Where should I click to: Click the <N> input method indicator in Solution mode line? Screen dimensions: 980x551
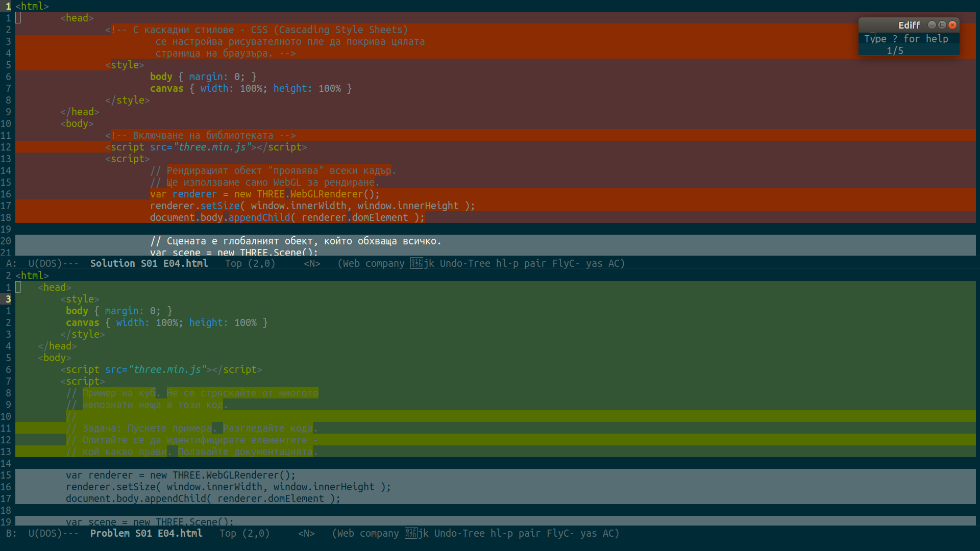click(312, 263)
